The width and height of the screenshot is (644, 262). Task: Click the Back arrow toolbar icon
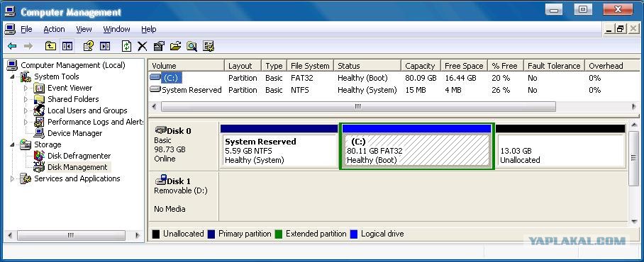pos(12,46)
